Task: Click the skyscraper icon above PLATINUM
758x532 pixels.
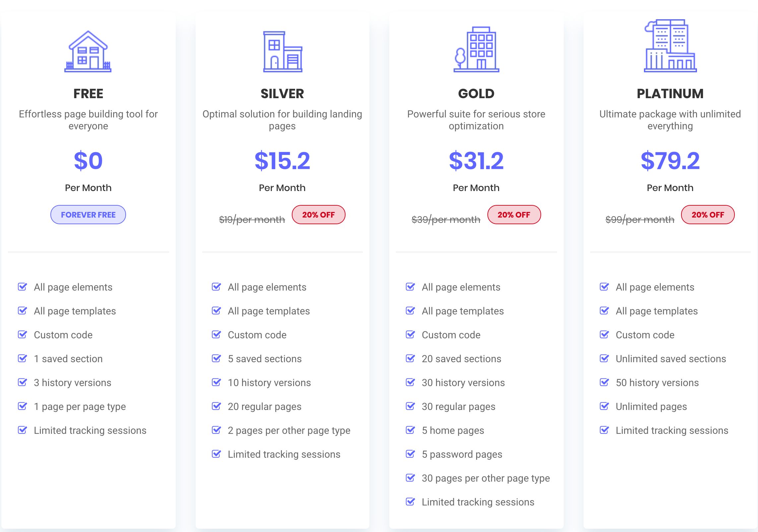Action: [x=670, y=46]
